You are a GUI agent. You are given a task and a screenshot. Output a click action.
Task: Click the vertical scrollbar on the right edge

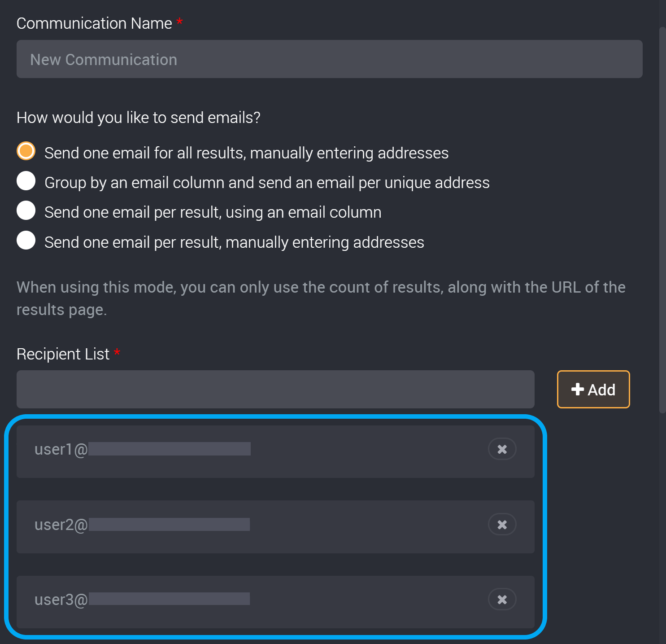662,220
